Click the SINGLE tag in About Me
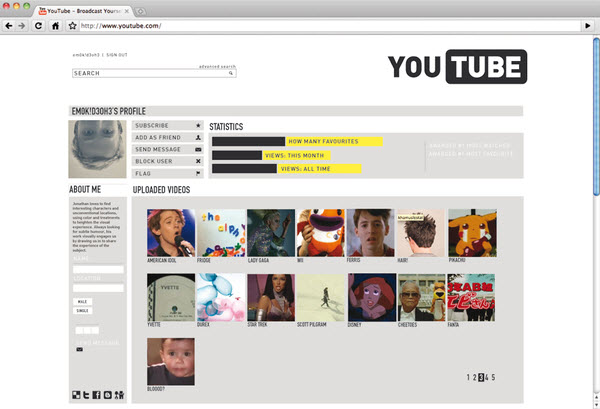This screenshot has height=409, width=600. point(82,311)
